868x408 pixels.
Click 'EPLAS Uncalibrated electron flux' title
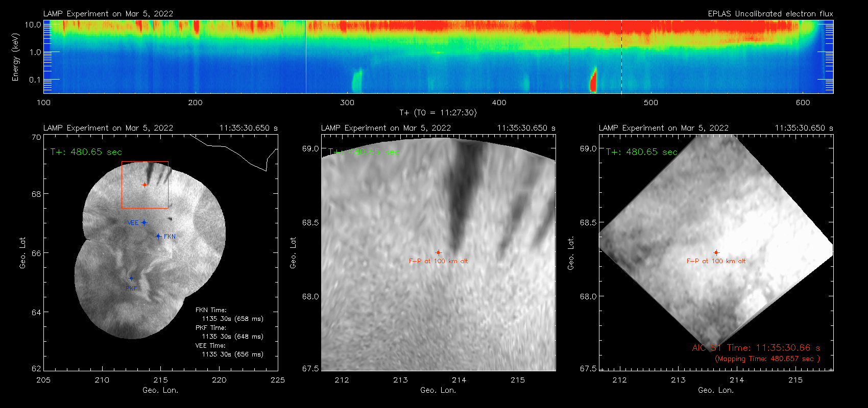pos(770,14)
